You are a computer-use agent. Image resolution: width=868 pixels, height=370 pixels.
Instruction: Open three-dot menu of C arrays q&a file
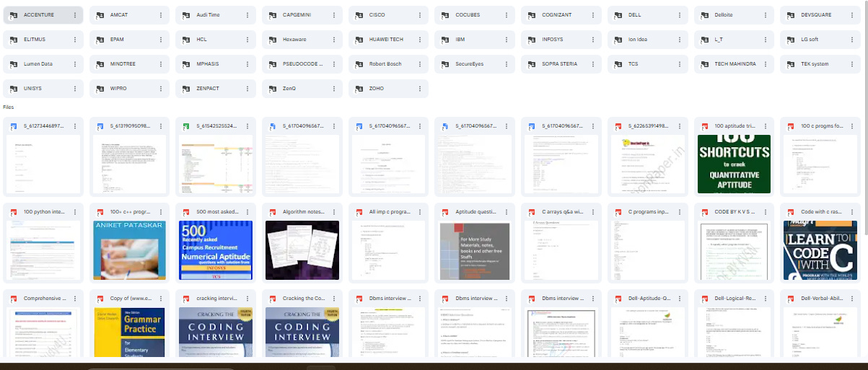[593, 212]
